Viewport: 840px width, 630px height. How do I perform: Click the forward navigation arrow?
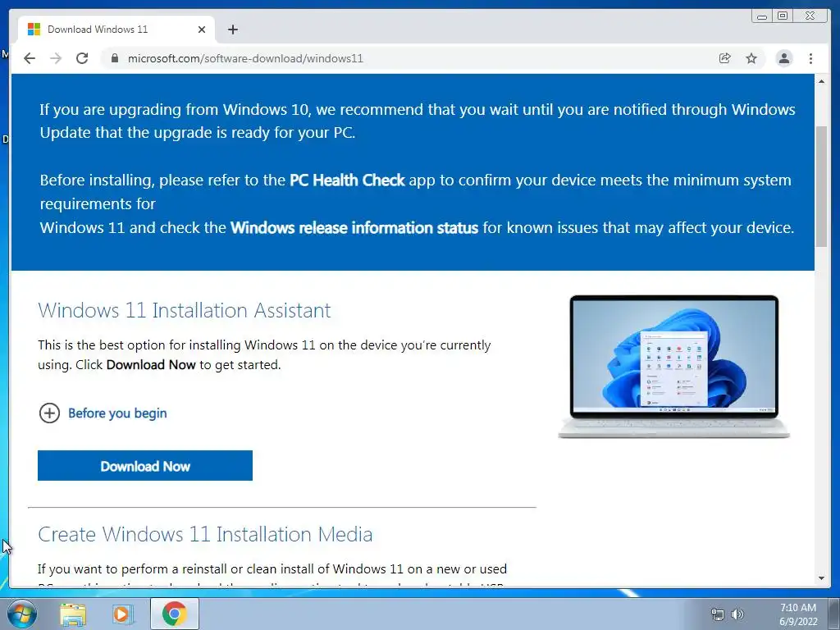(56, 58)
